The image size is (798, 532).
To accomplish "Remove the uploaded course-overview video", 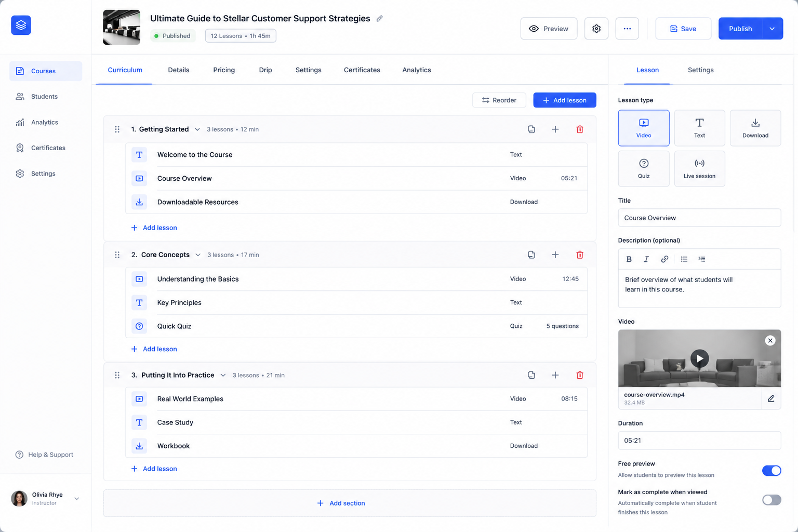I will click(770, 340).
